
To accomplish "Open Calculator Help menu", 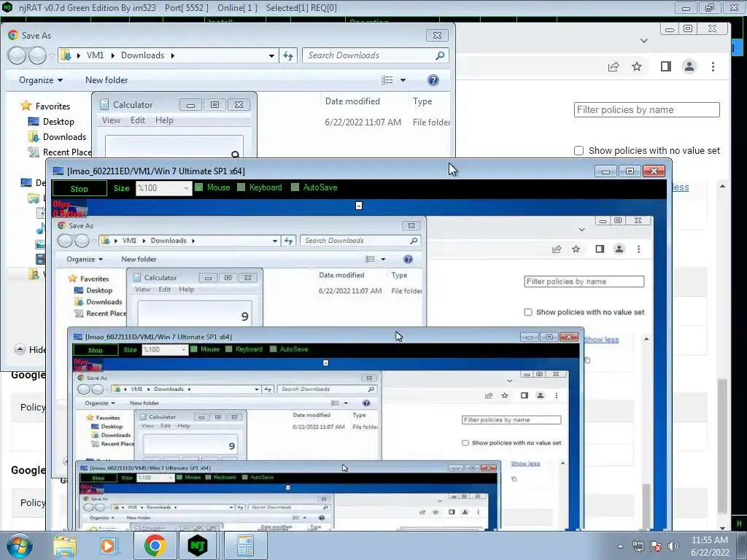I will click(x=164, y=120).
